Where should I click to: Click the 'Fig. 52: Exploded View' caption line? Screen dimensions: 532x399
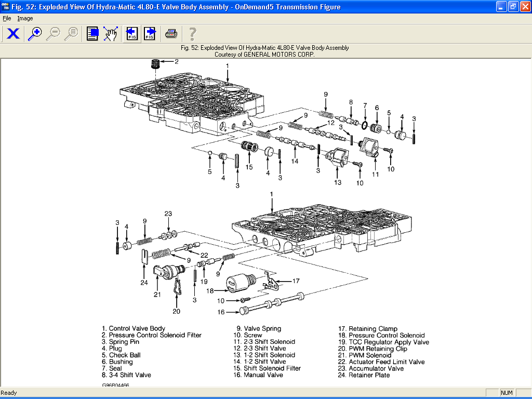[264, 48]
